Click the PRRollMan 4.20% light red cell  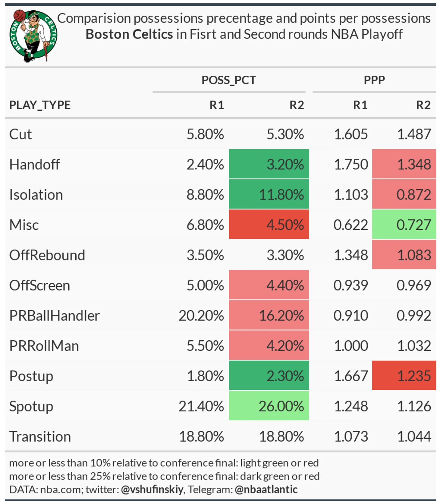(x=269, y=345)
